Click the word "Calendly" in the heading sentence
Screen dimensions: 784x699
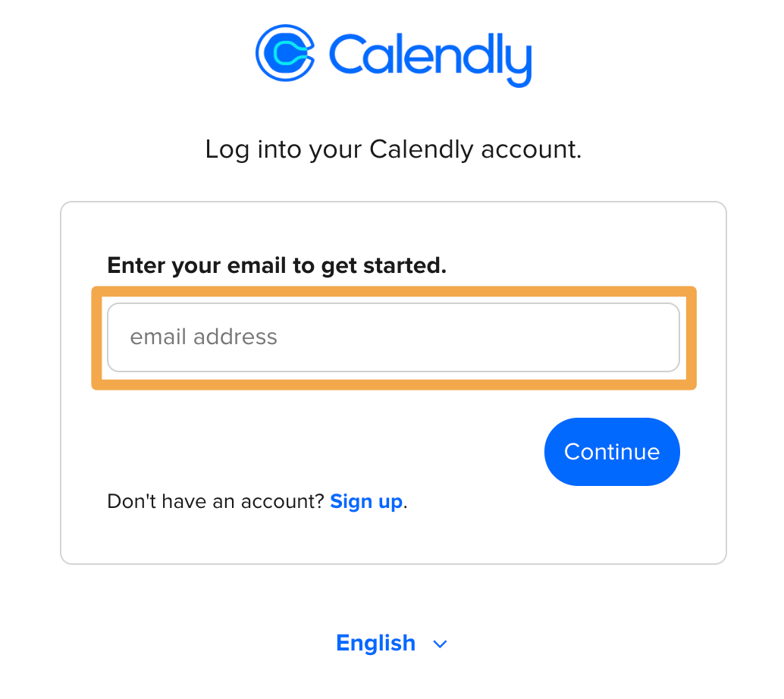(x=422, y=149)
